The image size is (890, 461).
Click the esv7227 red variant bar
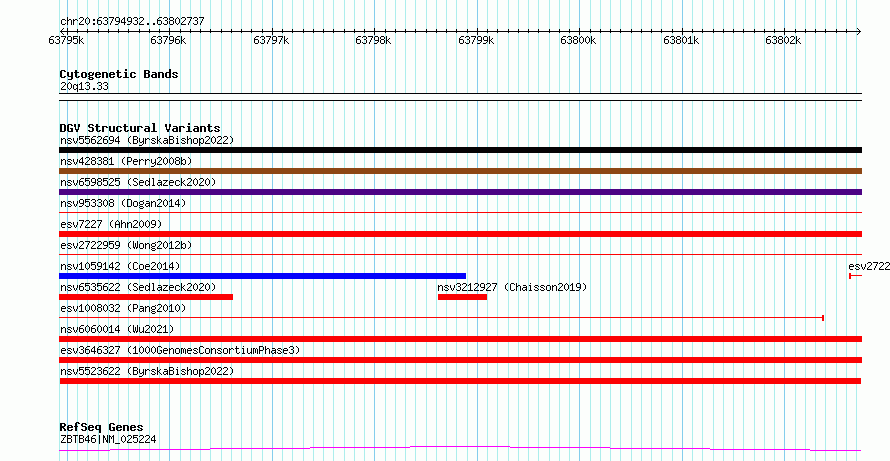tap(460, 234)
